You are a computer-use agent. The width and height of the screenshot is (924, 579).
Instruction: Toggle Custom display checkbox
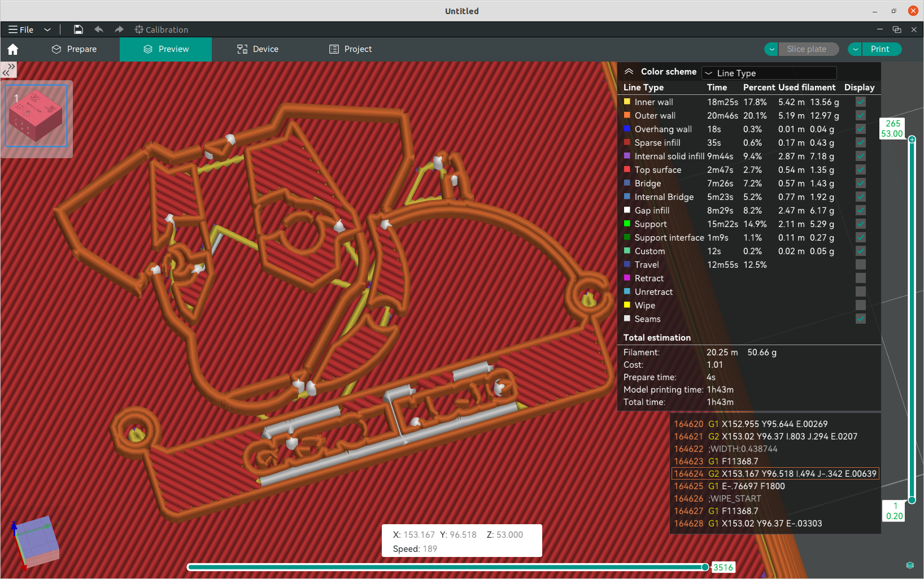coord(861,251)
